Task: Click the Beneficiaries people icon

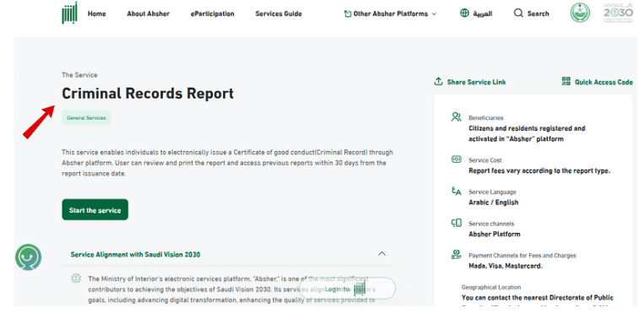Action: pos(456,117)
